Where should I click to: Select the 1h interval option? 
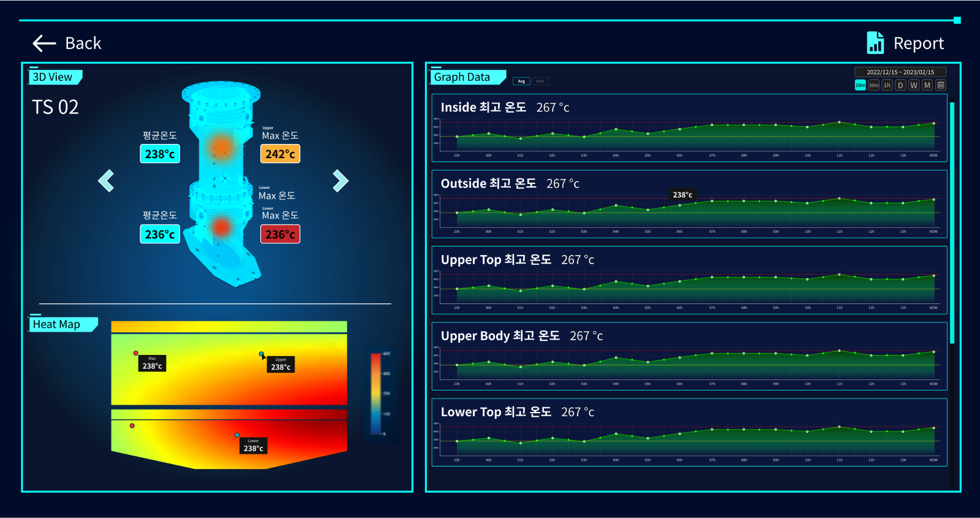click(x=887, y=85)
